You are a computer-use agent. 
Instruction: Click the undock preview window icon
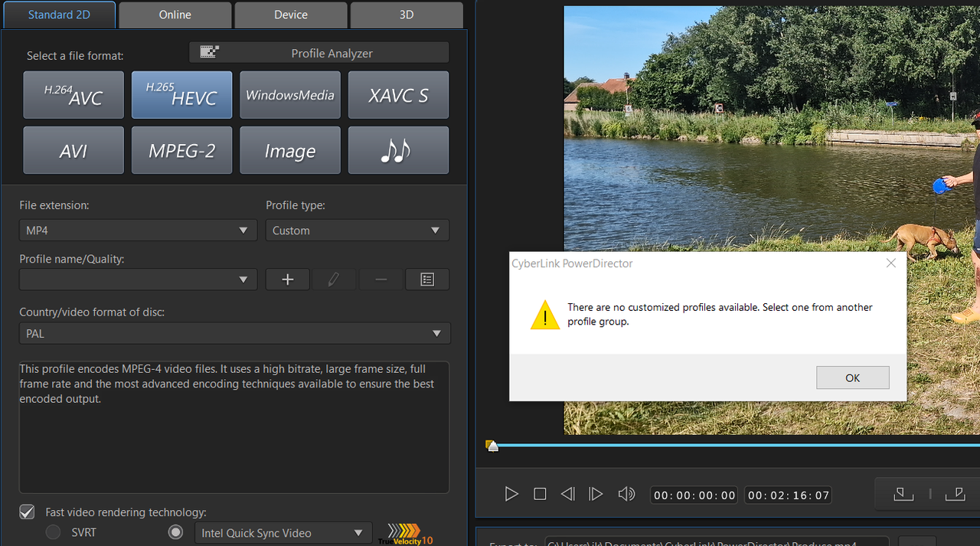(x=955, y=494)
